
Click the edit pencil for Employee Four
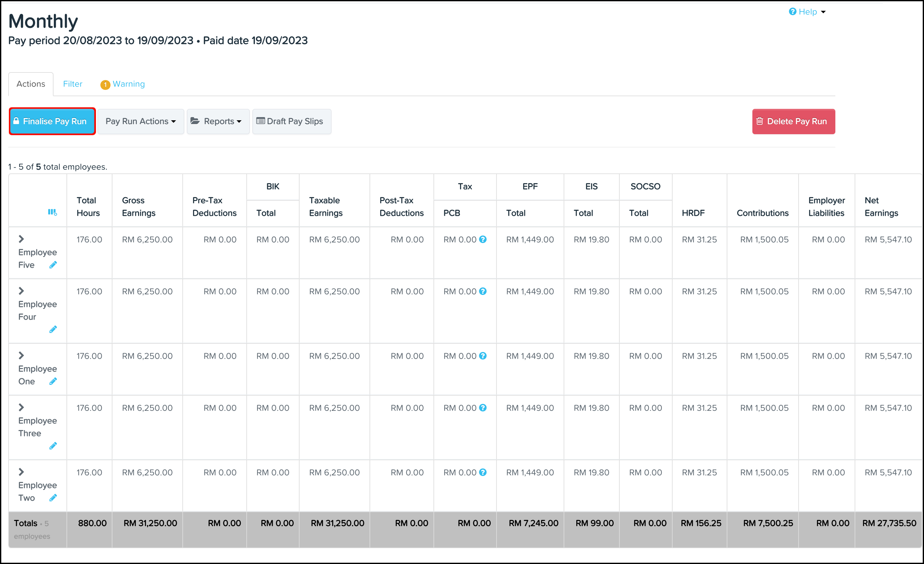point(53,329)
